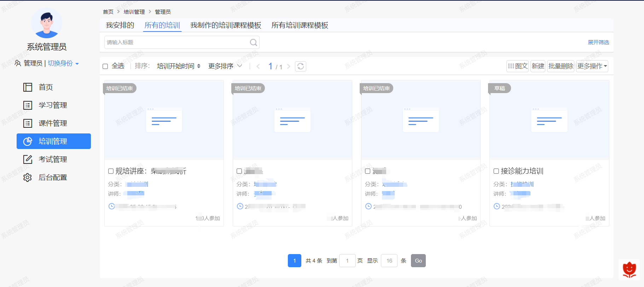
Task: Click the 草稿 status badge
Action: tap(500, 88)
